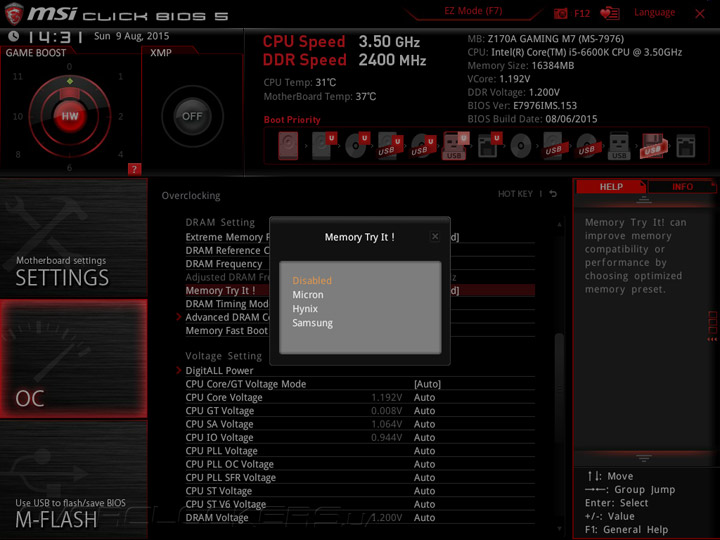The height and width of the screenshot is (540, 720).
Task: Click the help panel top collapse handle
Action: click(643, 200)
